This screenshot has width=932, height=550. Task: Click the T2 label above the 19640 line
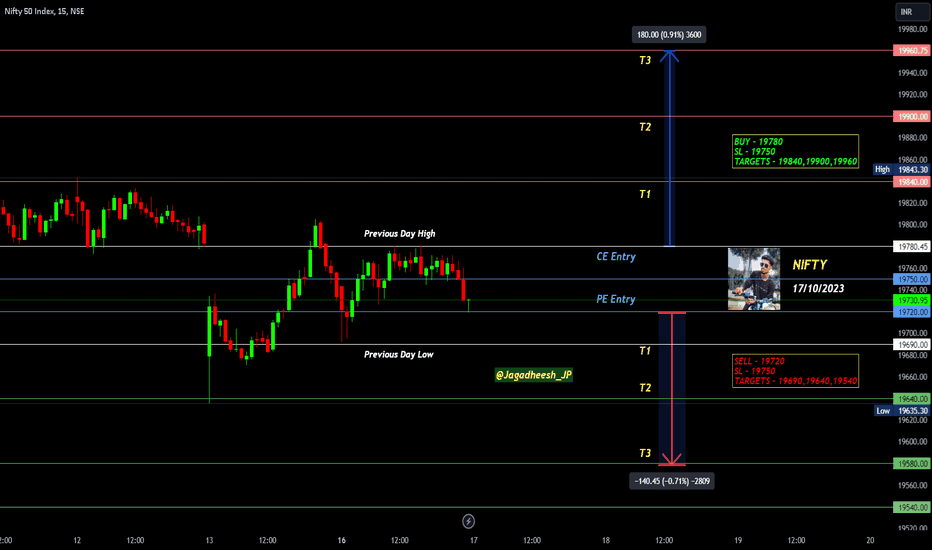click(x=645, y=388)
